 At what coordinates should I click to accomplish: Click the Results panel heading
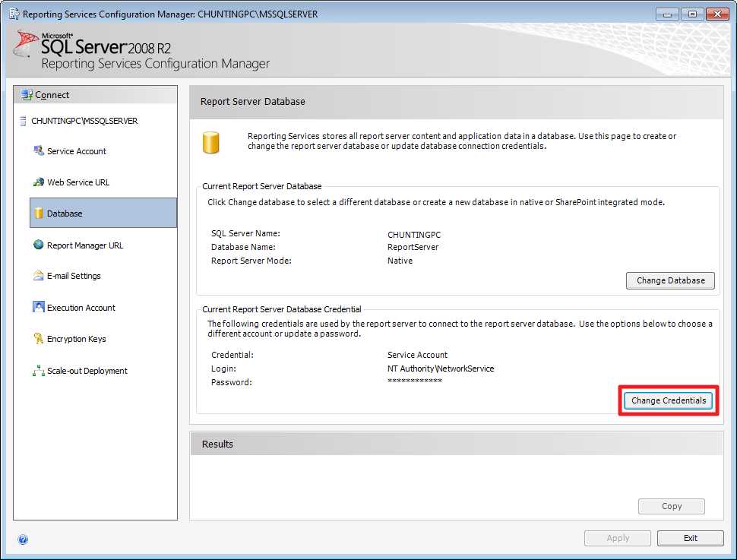coord(217,445)
